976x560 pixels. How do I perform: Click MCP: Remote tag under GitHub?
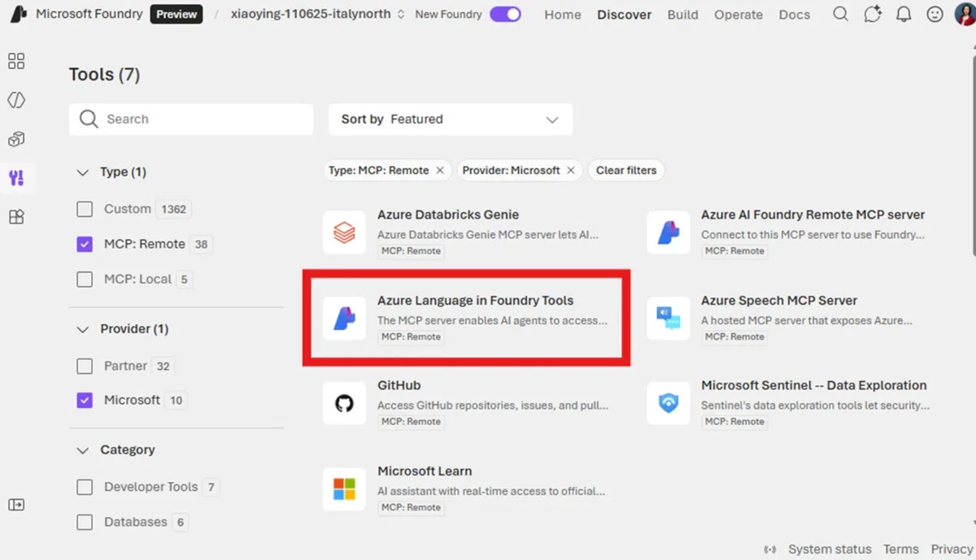[x=412, y=422]
